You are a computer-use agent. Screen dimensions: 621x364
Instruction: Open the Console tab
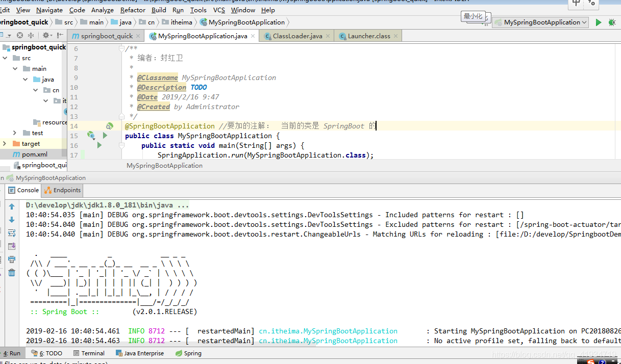[x=23, y=190]
